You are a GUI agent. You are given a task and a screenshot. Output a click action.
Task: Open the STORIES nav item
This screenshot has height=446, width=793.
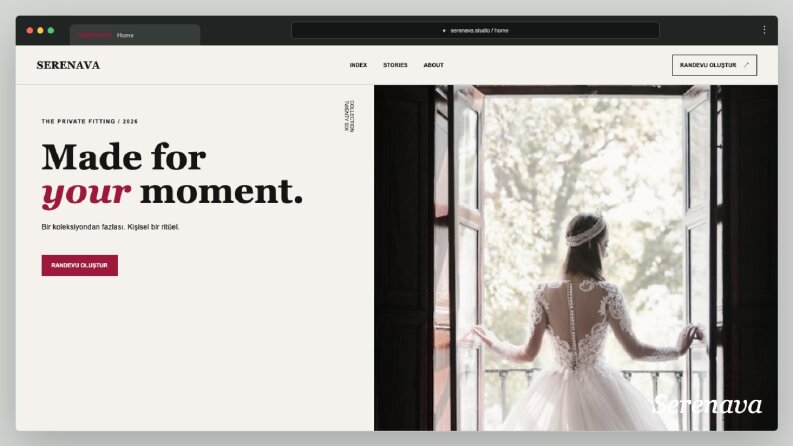pyautogui.click(x=395, y=65)
